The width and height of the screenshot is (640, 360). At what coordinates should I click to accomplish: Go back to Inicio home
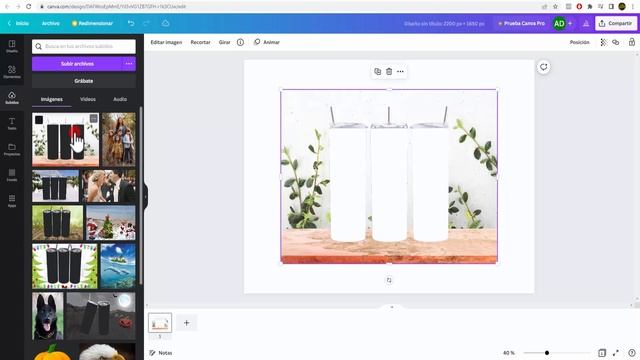tap(18, 23)
